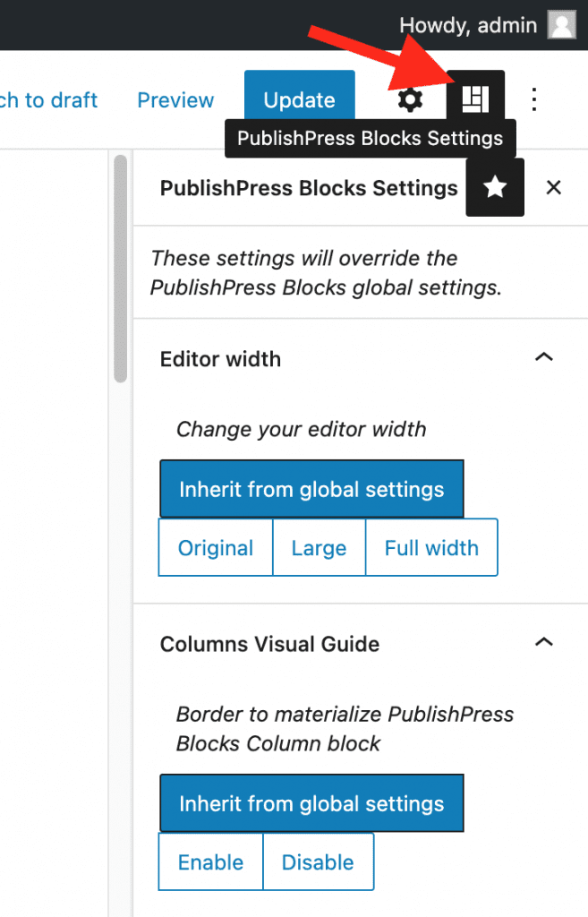Select Full width editor option
Viewport: 588px width, 917px height.
(431, 546)
